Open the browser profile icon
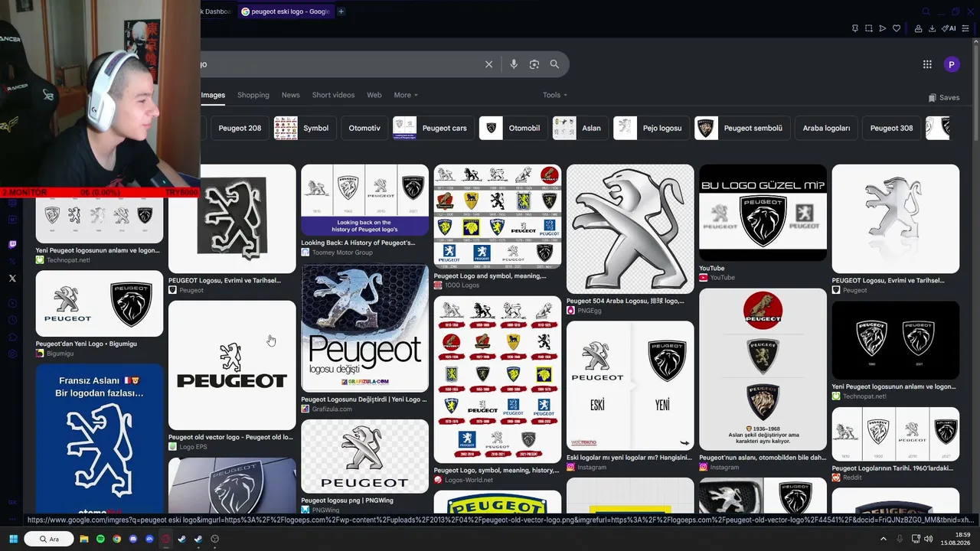 point(918,28)
